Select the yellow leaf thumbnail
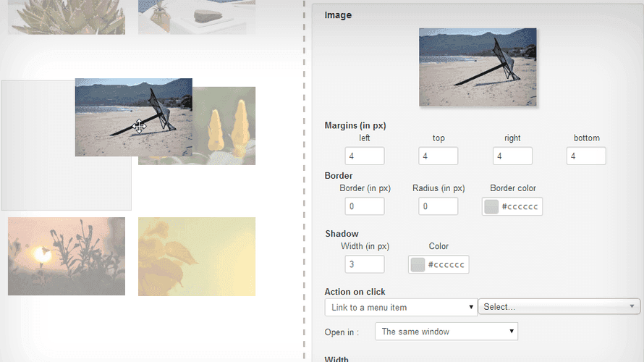The width and height of the screenshot is (644, 362). (x=197, y=256)
